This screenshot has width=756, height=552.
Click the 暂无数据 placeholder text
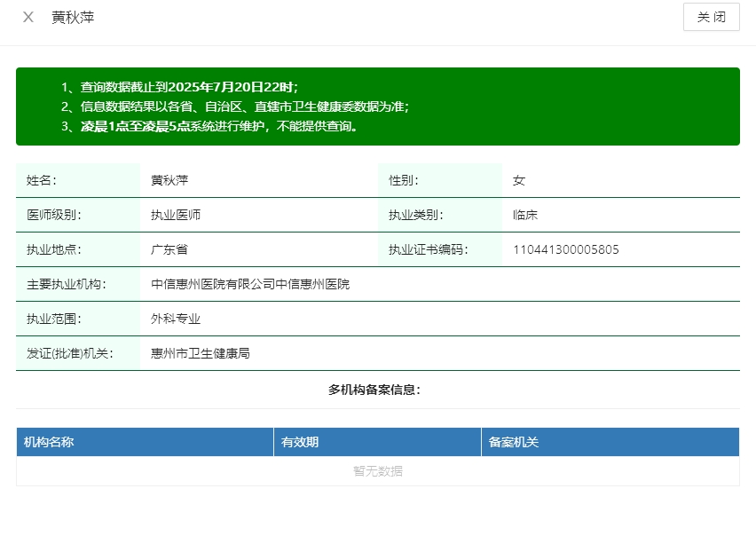pos(378,471)
